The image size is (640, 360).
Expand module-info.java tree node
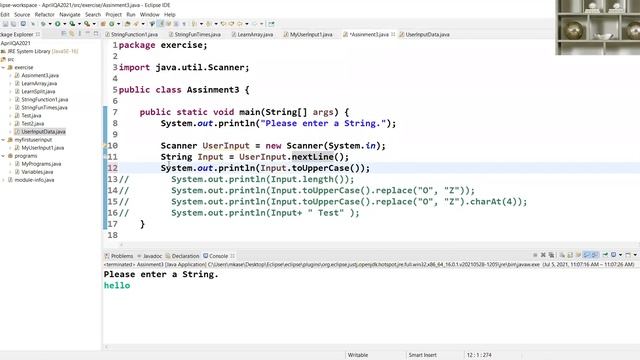pyautogui.click(x=3, y=180)
